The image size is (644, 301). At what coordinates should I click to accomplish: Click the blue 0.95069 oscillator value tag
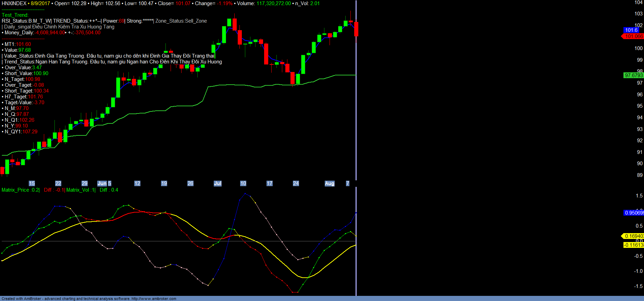click(634, 213)
